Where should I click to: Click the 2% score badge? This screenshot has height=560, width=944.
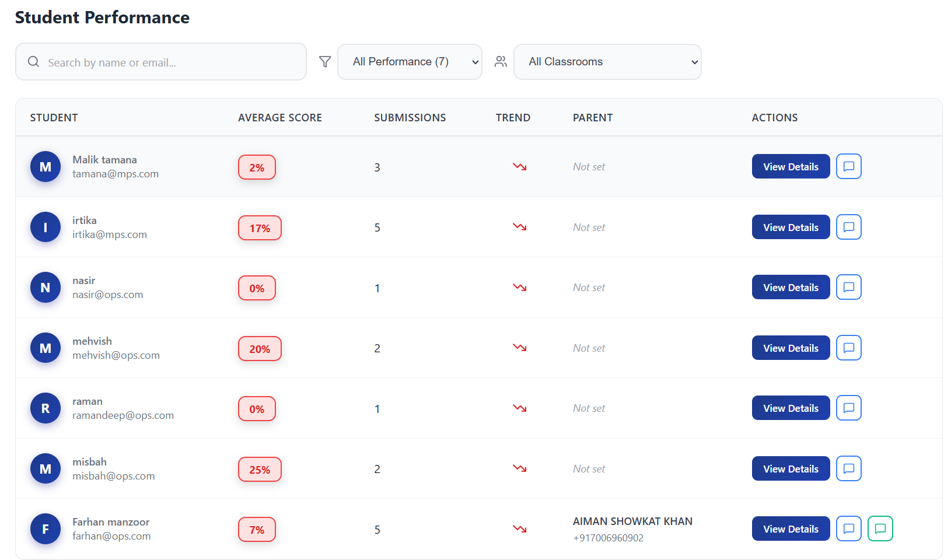tap(257, 167)
